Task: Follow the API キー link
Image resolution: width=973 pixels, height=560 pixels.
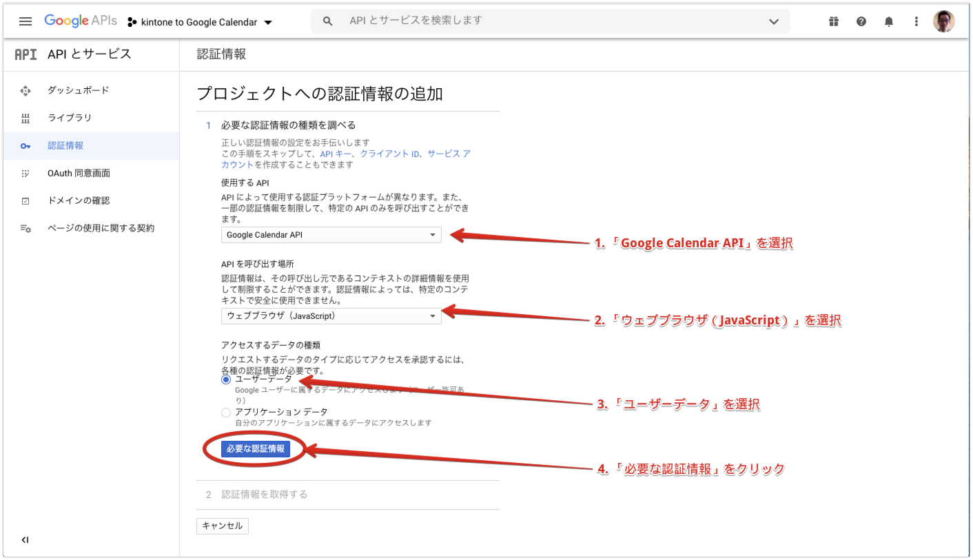Action: [336, 154]
